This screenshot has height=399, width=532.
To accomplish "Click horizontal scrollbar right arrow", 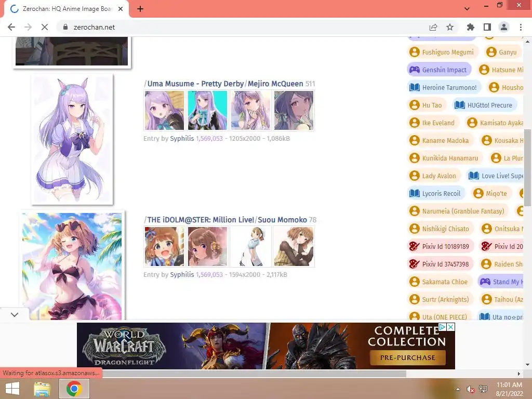I will pyautogui.click(x=519, y=374).
